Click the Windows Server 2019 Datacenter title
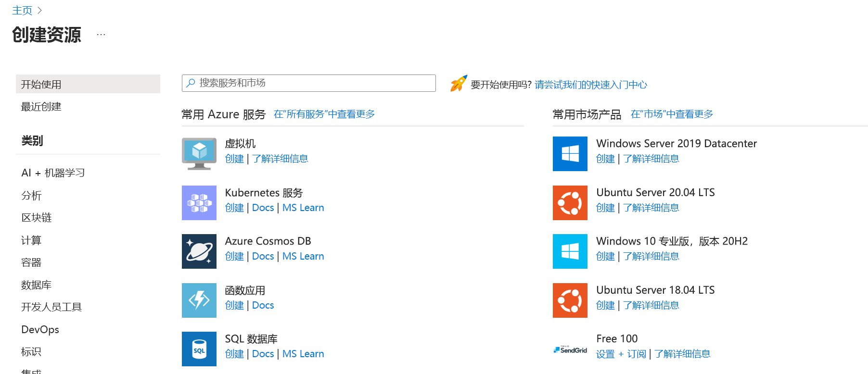 [x=677, y=143]
